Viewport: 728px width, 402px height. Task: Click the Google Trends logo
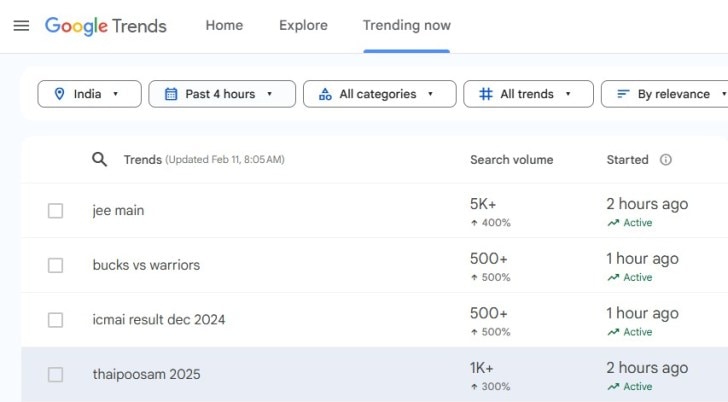point(105,26)
